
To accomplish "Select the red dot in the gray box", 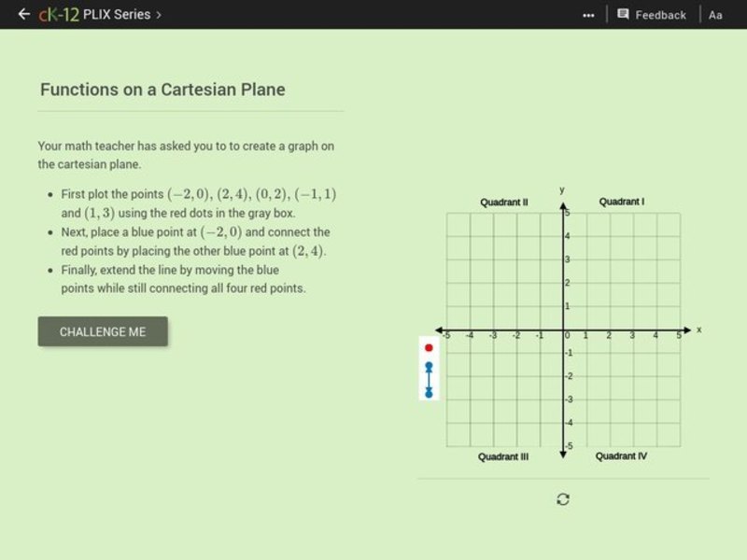I will pyautogui.click(x=429, y=346).
